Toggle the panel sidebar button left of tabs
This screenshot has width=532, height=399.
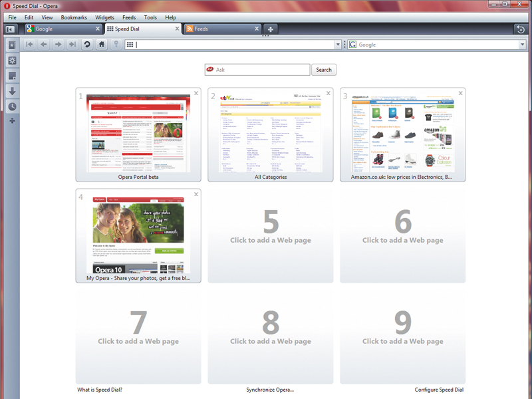click(x=10, y=29)
